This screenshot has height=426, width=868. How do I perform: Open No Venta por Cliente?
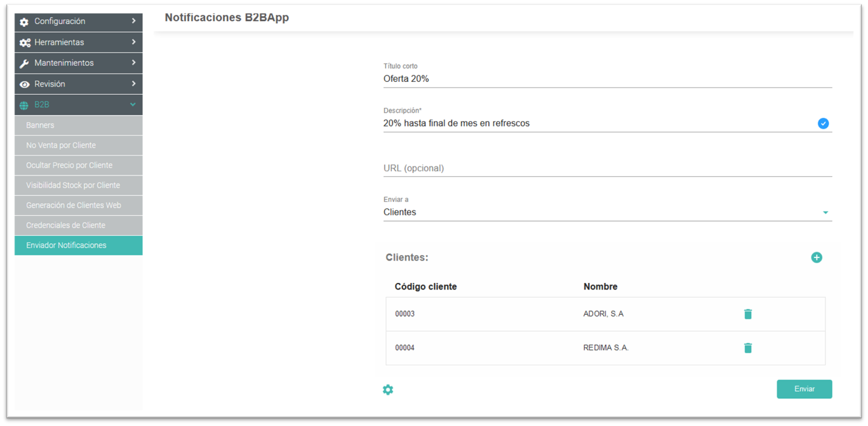coord(79,145)
